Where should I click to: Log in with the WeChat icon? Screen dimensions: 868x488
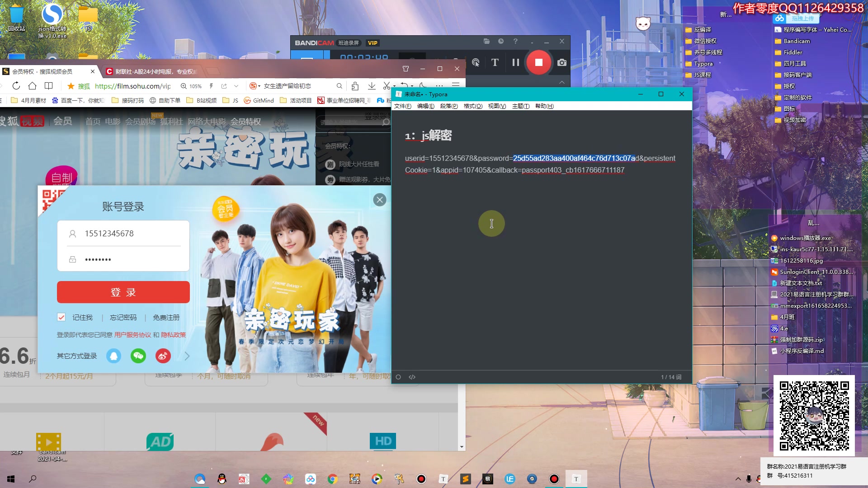[138, 356]
